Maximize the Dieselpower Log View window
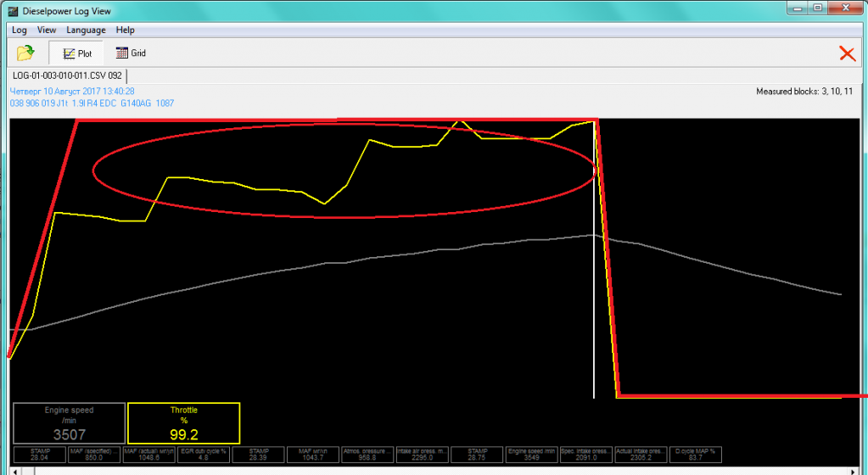The width and height of the screenshot is (868, 475). tap(817, 8)
